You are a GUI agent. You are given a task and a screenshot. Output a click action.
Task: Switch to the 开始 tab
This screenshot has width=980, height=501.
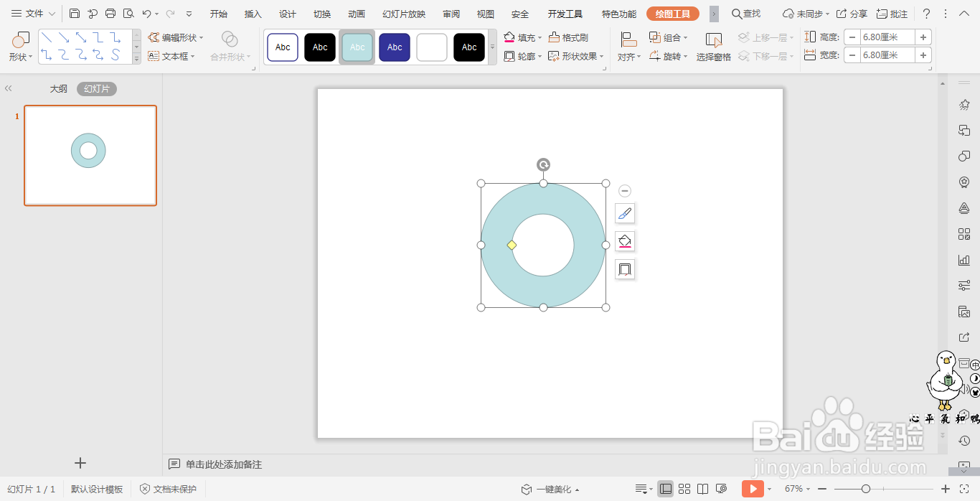[219, 14]
